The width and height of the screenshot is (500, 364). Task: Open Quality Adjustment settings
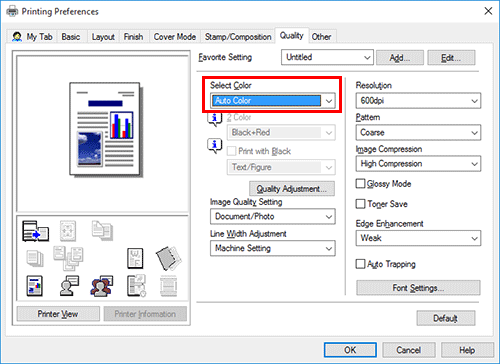point(292,189)
